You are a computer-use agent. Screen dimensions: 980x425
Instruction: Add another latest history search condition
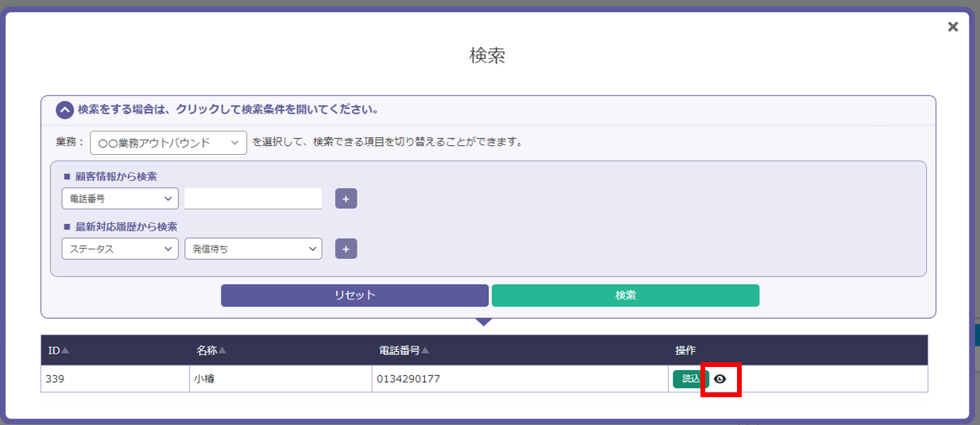pyautogui.click(x=345, y=249)
